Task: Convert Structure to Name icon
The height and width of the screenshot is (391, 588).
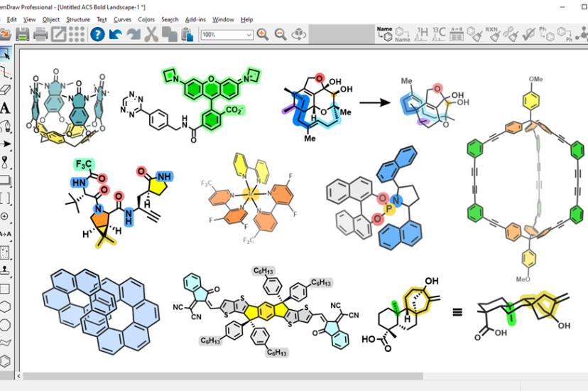Action: [403, 34]
